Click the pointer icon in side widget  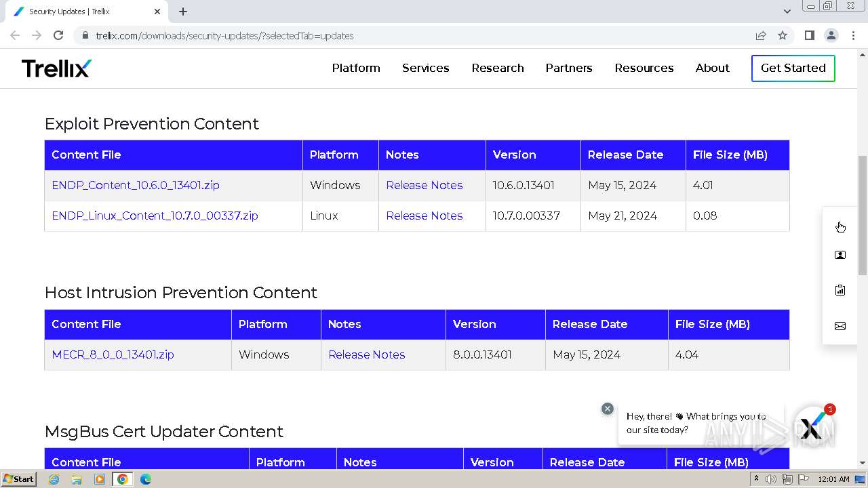840,227
